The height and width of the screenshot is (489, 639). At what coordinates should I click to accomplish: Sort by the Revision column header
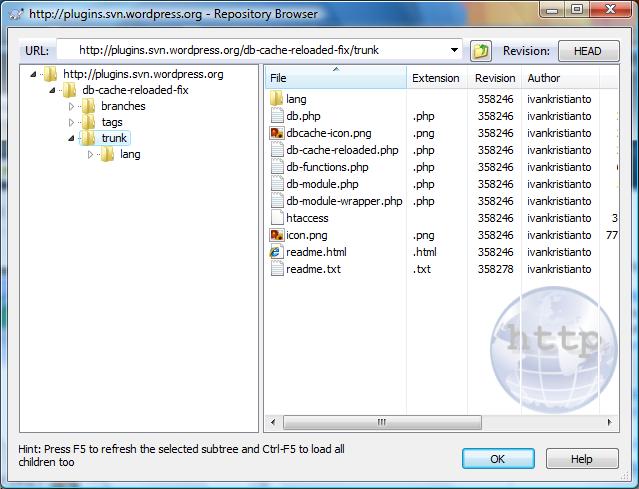coord(495,78)
